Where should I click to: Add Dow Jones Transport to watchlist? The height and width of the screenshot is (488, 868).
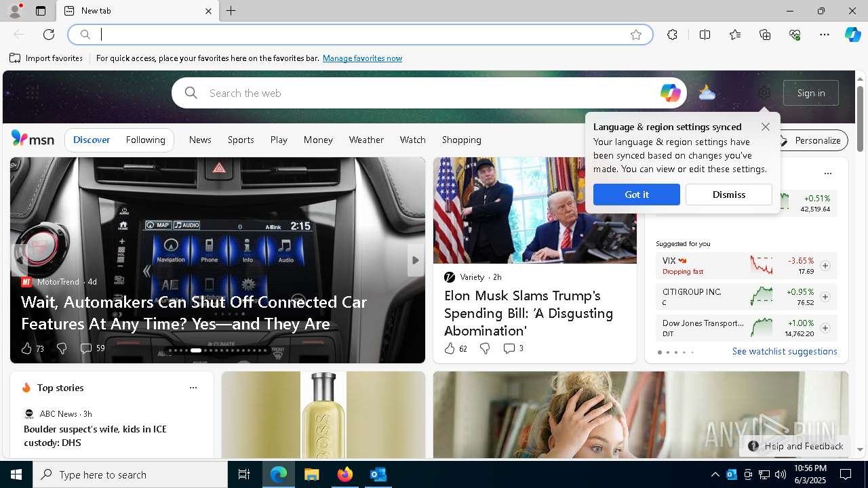[825, 328]
